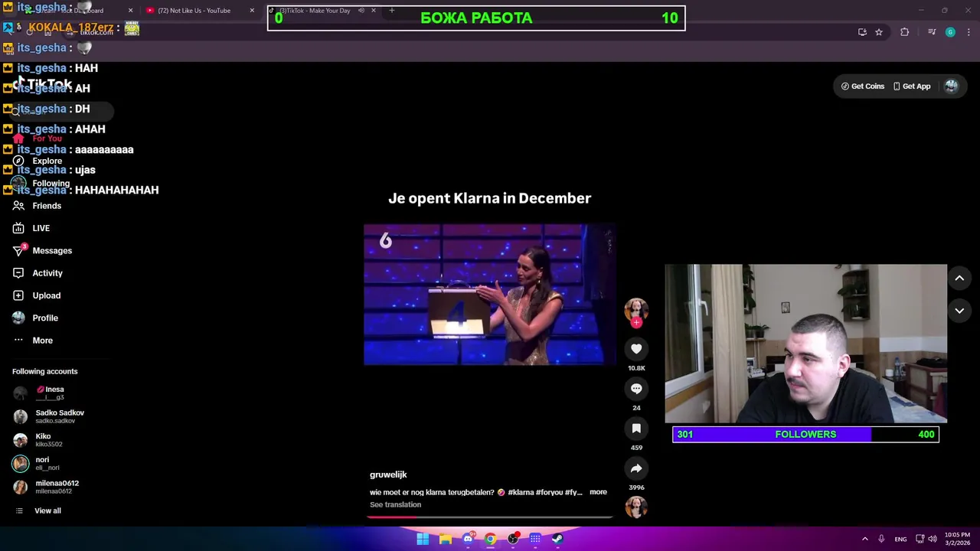Open the taskbar volume icon
Screen dimensions: 980x551
[932, 539]
